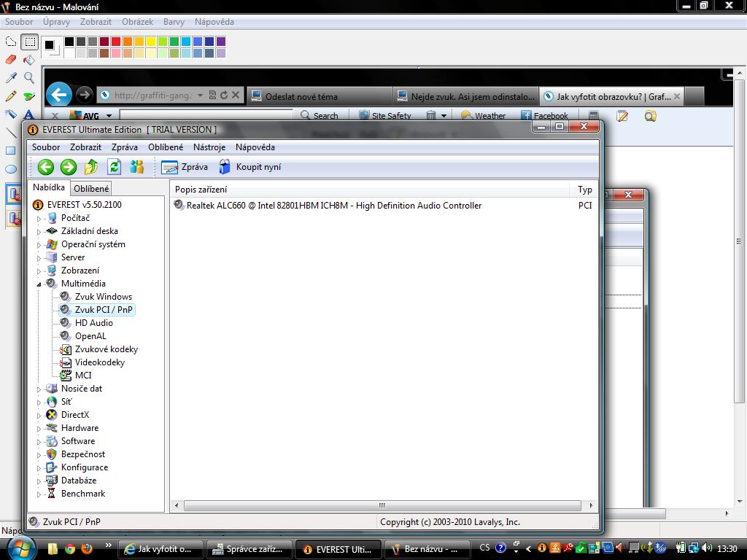Switch to the Jak vyfotit o... taskbar button
The height and width of the screenshot is (560, 747).
click(160, 549)
